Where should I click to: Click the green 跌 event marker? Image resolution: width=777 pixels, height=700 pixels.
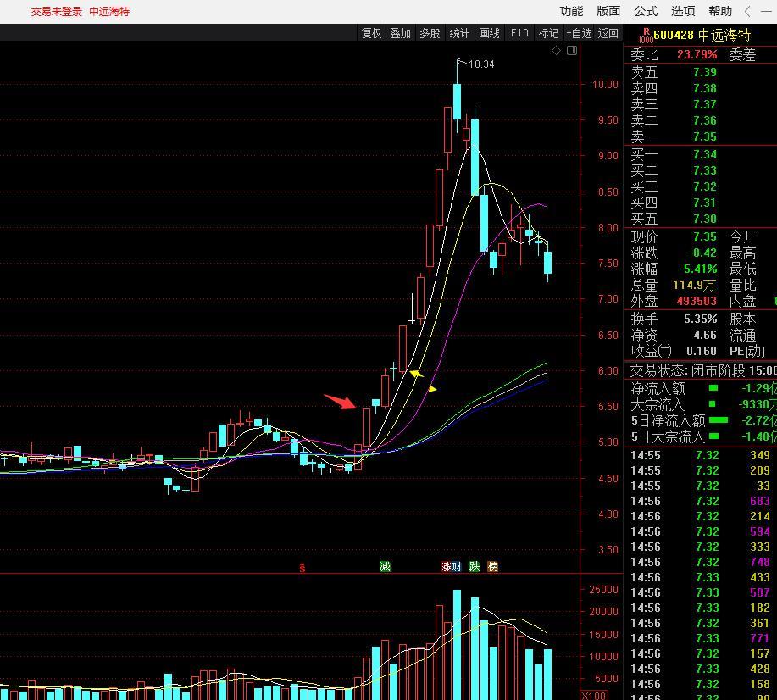[x=475, y=566]
